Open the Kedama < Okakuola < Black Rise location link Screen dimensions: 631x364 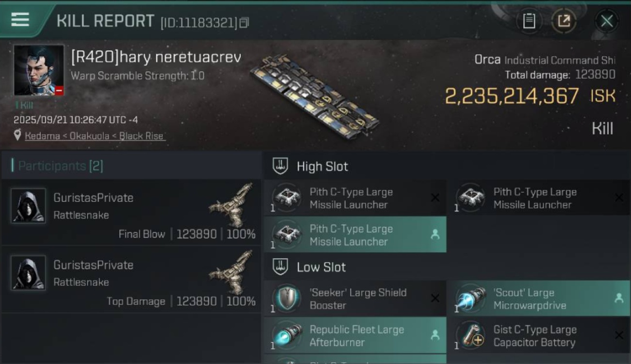[x=95, y=136]
